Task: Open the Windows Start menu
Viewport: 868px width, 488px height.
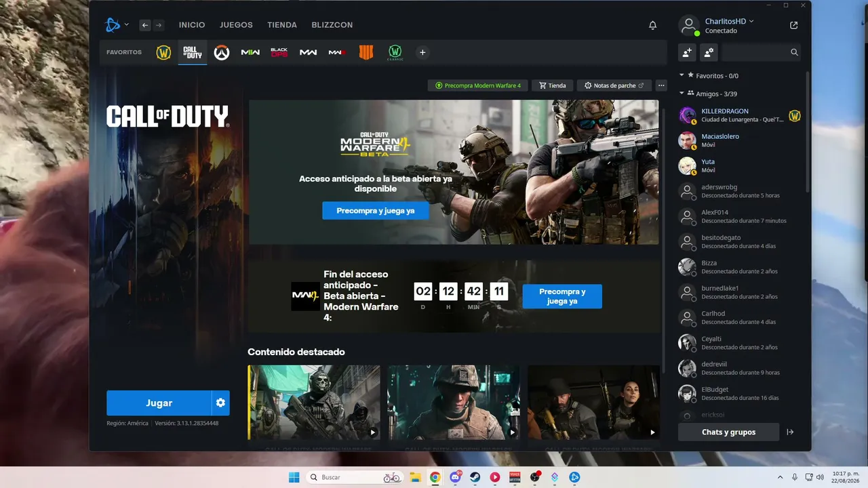Action: click(294, 477)
